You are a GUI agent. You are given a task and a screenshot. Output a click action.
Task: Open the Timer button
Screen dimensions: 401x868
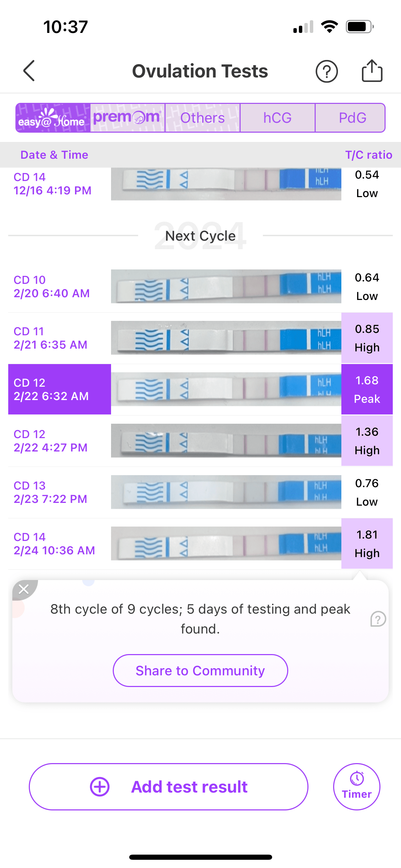(x=357, y=786)
